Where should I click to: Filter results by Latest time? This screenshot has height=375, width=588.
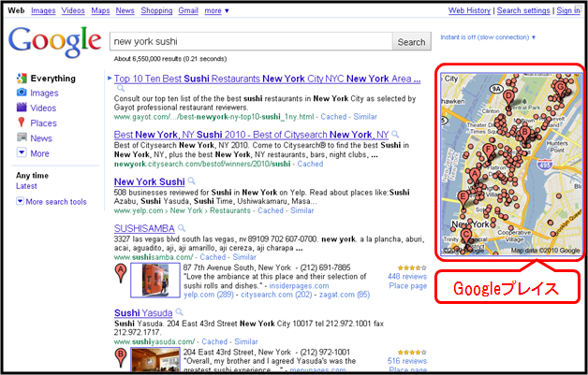click(26, 186)
